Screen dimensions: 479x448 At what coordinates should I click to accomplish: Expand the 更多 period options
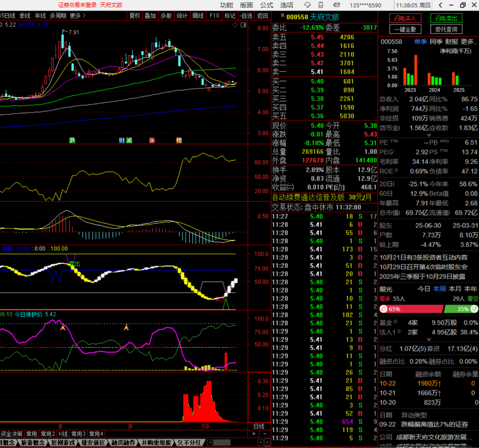(x=78, y=15)
